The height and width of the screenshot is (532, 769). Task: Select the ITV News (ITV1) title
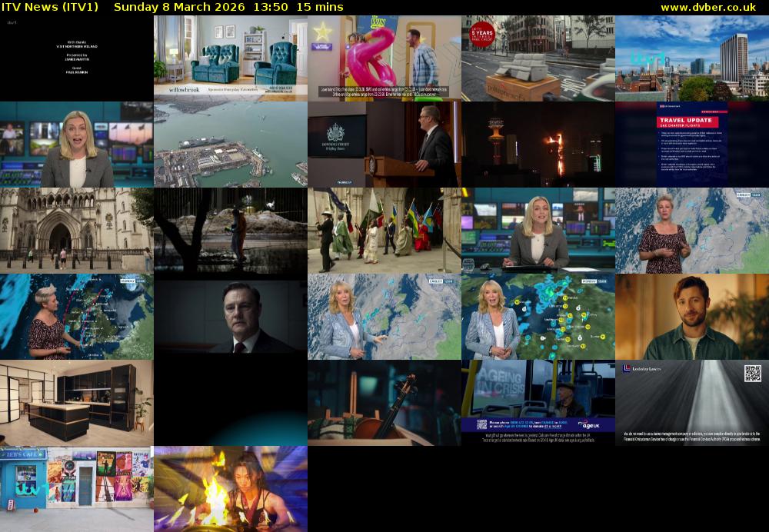click(52, 7)
